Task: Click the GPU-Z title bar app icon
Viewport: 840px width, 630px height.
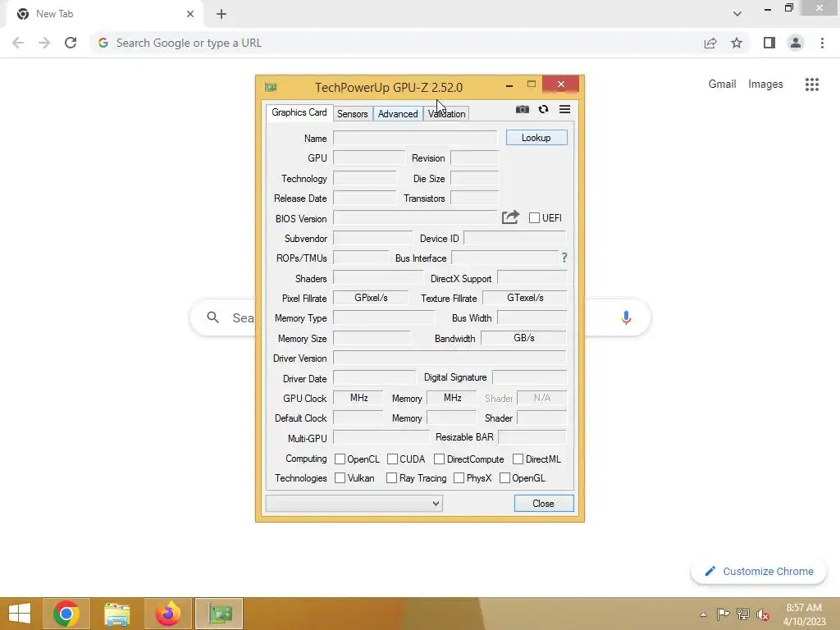Action: [271, 87]
